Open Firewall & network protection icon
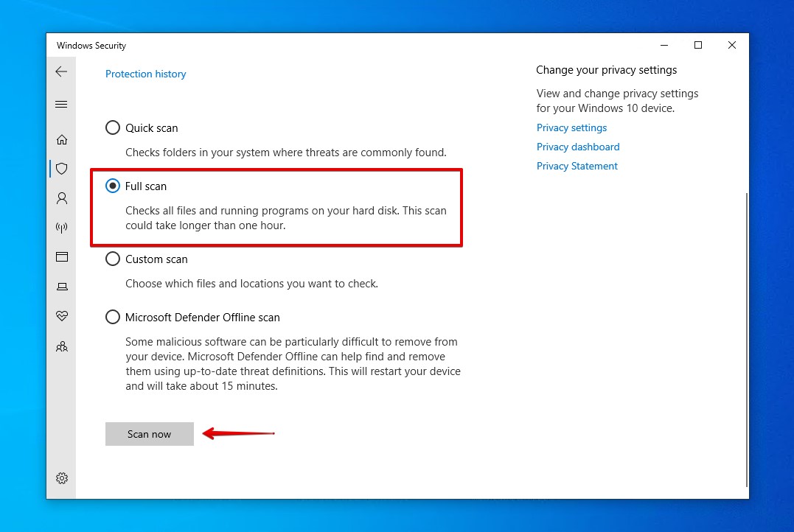794x532 pixels. pos(61,227)
